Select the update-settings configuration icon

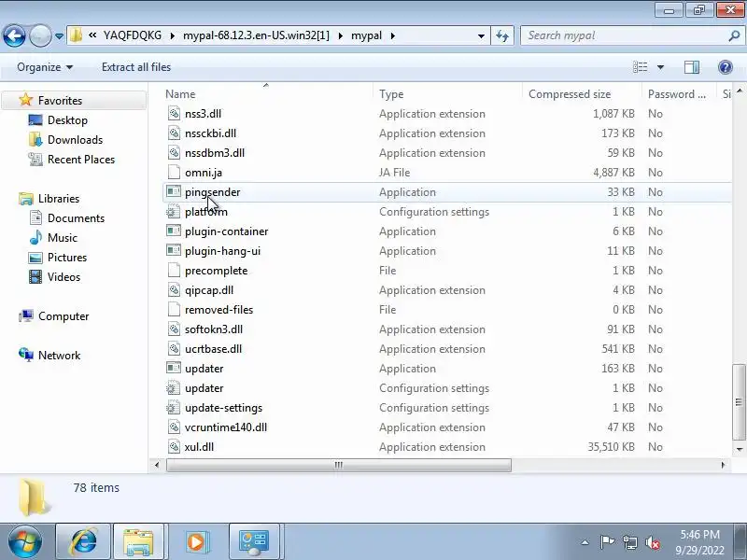click(x=174, y=408)
